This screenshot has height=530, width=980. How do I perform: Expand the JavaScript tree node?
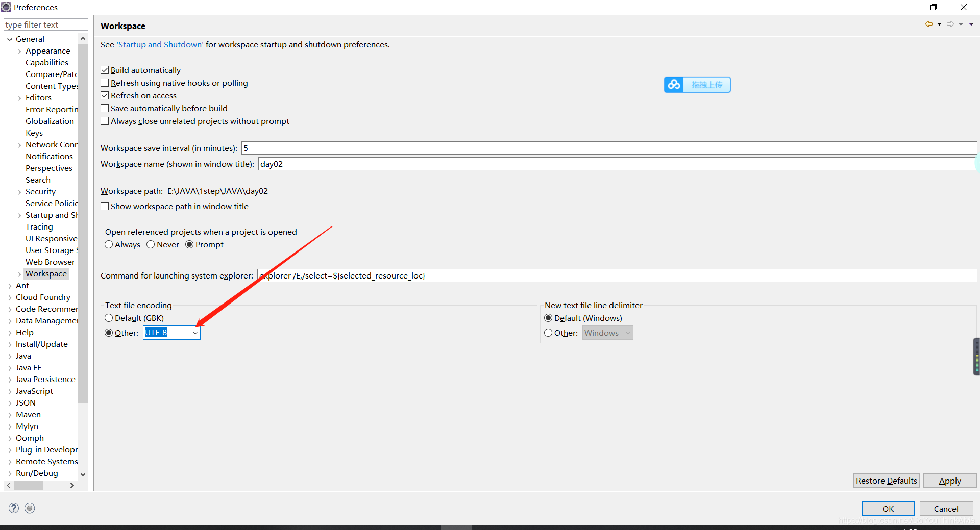point(10,391)
